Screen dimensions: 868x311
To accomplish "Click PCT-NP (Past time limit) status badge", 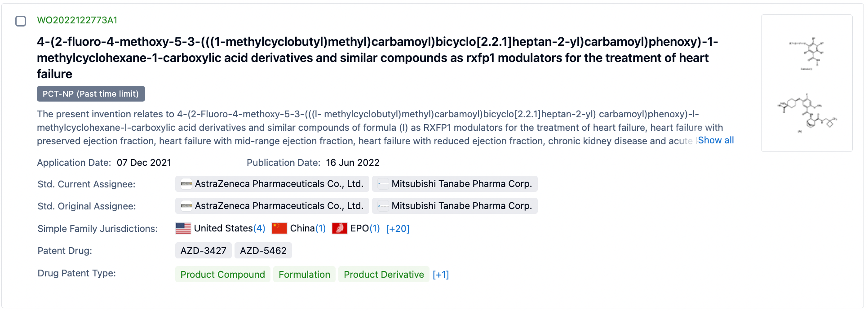I will [91, 94].
